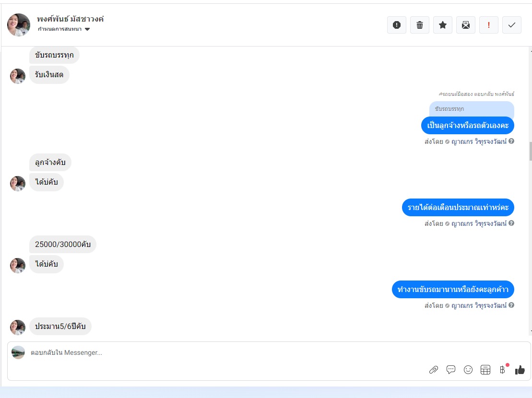Viewport: 532px width, 398px height.
Task: Mark conversation done with checkmark
Action: point(512,25)
